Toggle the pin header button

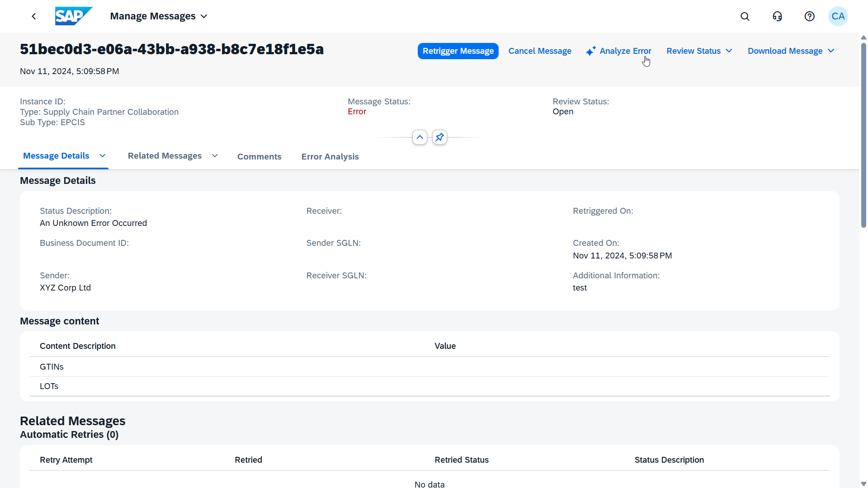click(x=439, y=137)
